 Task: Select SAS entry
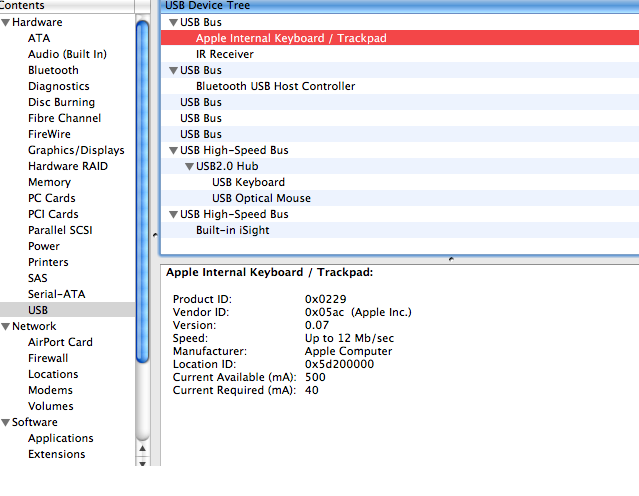[38, 278]
